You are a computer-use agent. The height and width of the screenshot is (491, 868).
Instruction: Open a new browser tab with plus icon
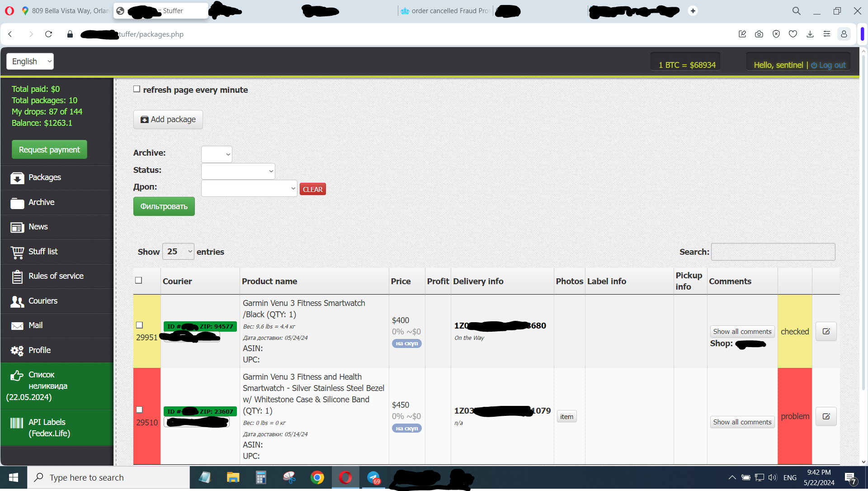click(693, 11)
